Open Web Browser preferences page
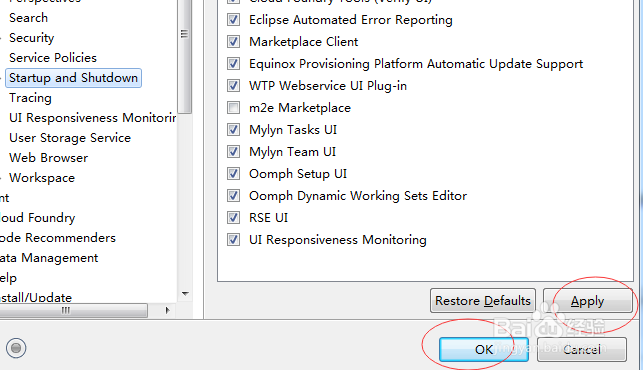 [48, 158]
